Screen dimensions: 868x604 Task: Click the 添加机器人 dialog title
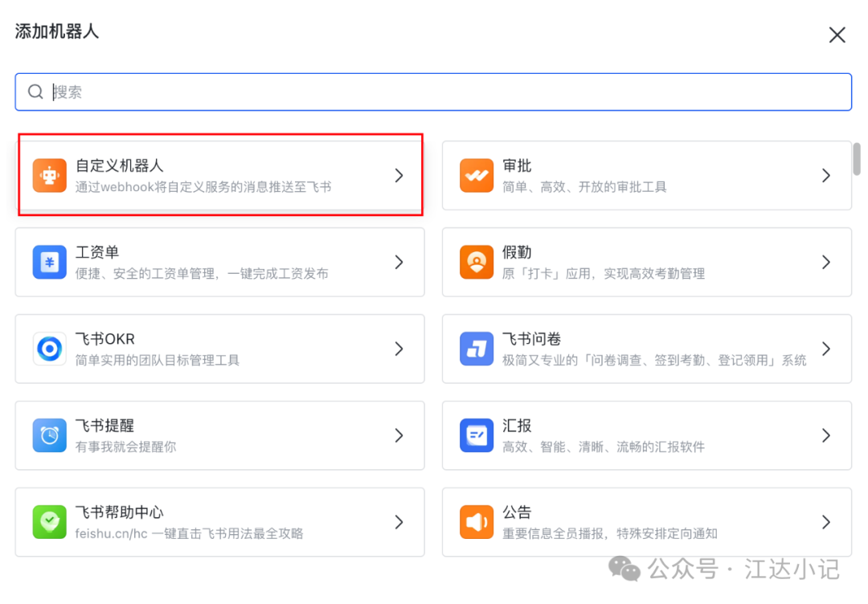(57, 31)
